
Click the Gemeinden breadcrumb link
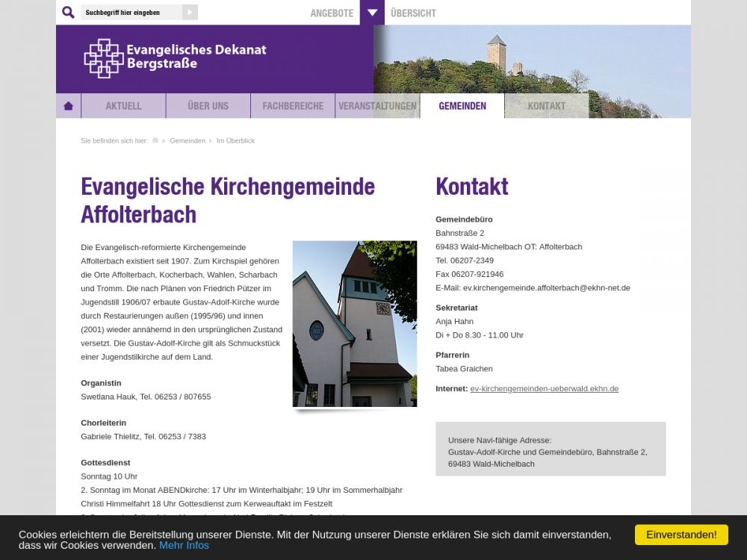point(187,140)
